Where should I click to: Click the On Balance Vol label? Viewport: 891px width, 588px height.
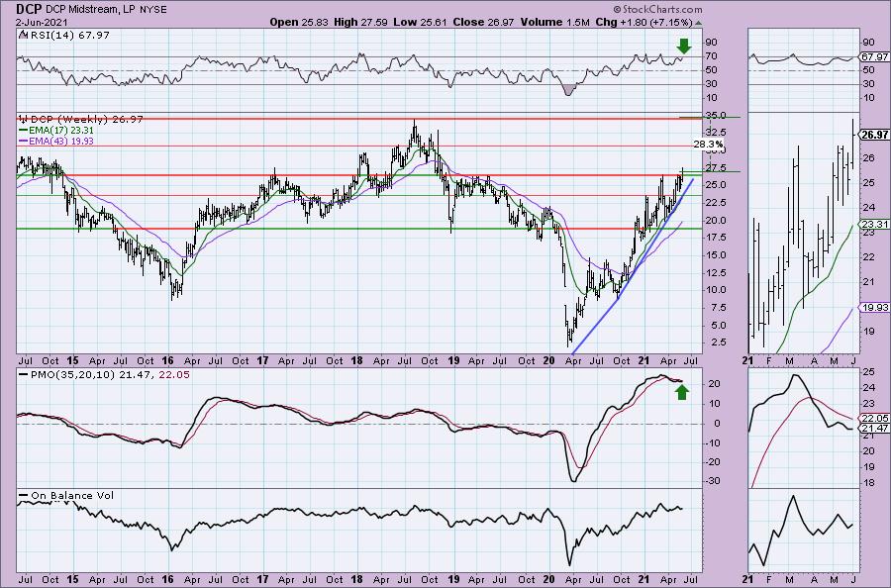pyautogui.click(x=72, y=495)
